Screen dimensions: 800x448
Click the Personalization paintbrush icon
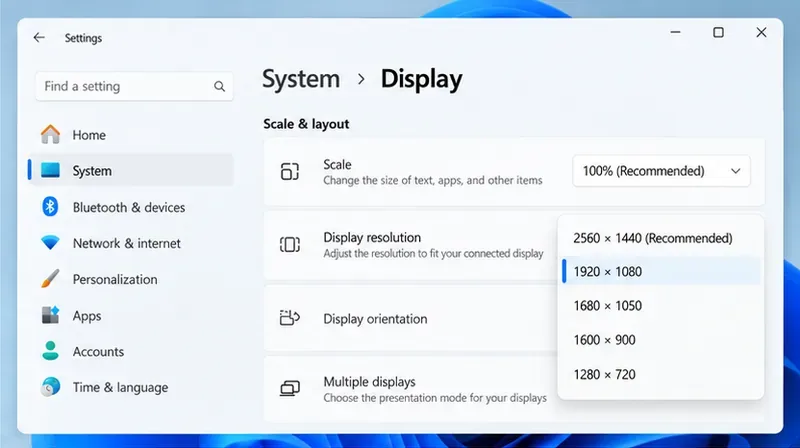(x=50, y=279)
